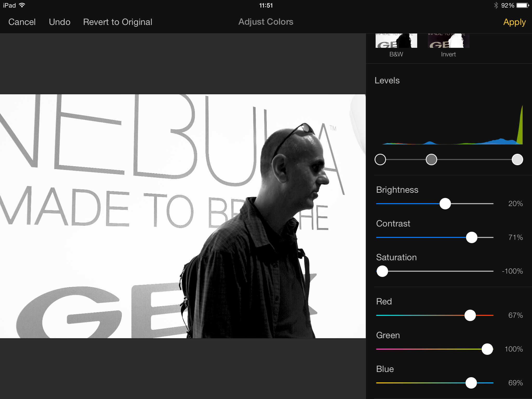The width and height of the screenshot is (532, 399).
Task: Tap the photo preview of the man
Action: tap(183, 216)
